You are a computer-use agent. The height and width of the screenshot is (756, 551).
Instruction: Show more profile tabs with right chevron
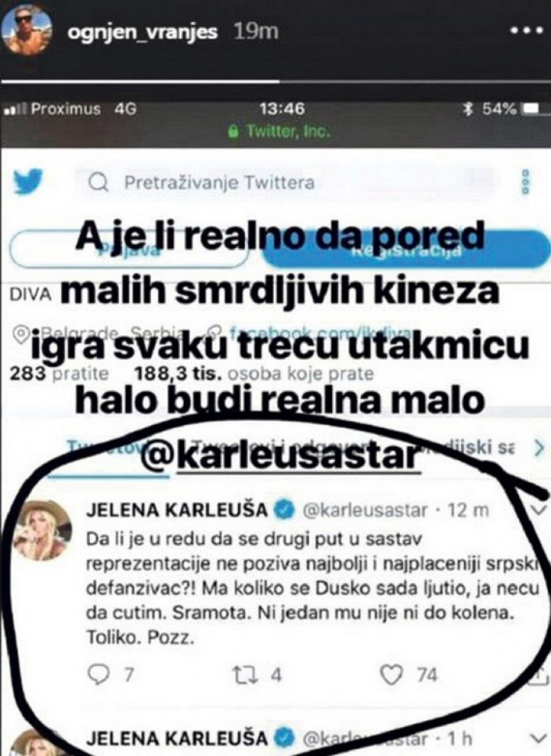[x=538, y=449]
